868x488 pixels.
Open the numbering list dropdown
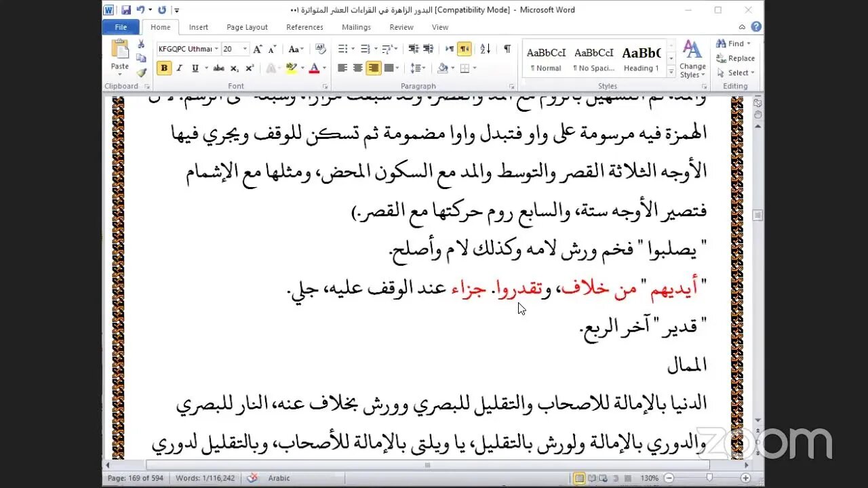(x=375, y=49)
